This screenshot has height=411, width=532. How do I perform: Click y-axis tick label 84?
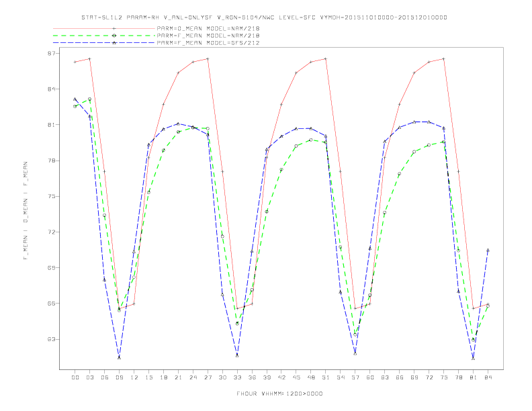point(52,89)
